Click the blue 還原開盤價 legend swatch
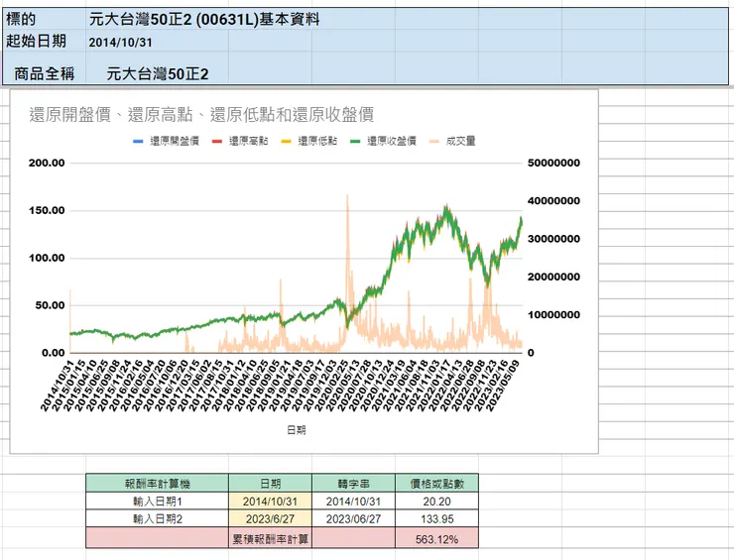 coord(138,141)
